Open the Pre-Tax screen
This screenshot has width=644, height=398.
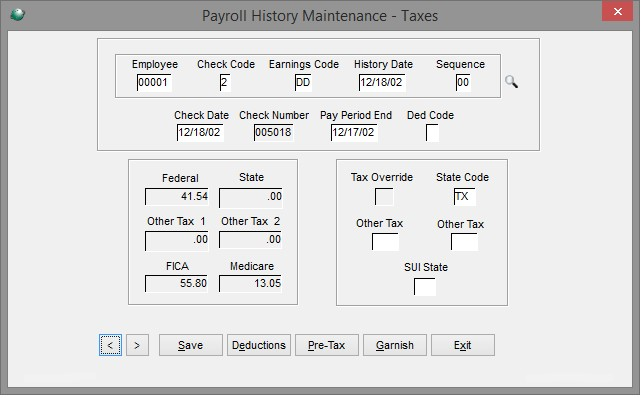[x=327, y=345]
